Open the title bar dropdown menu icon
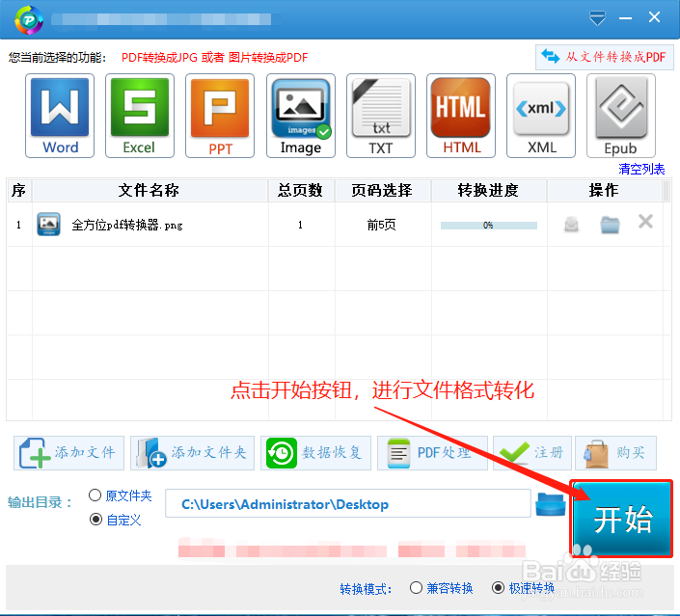The width and height of the screenshot is (680, 616). tap(597, 18)
